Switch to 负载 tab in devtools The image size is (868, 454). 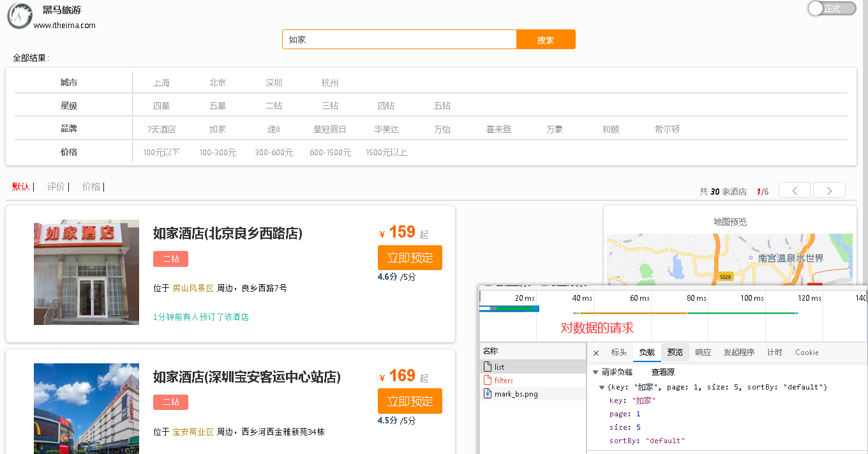(x=647, y=352)
